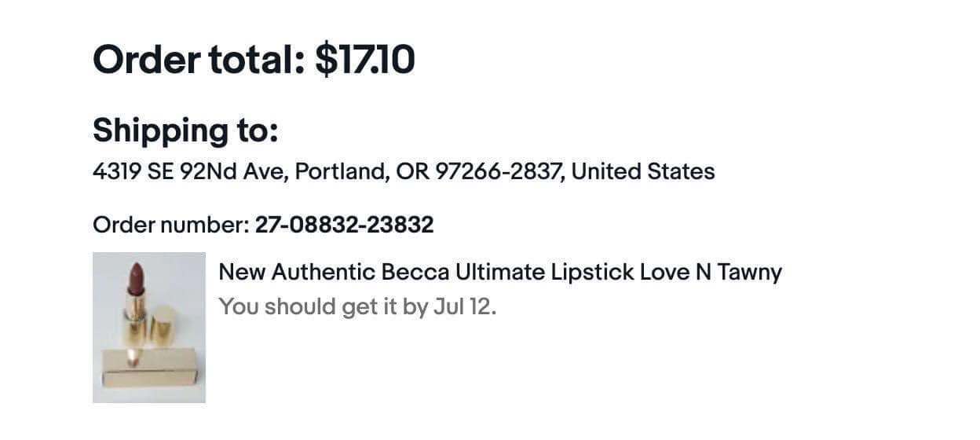Click the word Becca in product title

pyautogui.click(x=415, y=273)
